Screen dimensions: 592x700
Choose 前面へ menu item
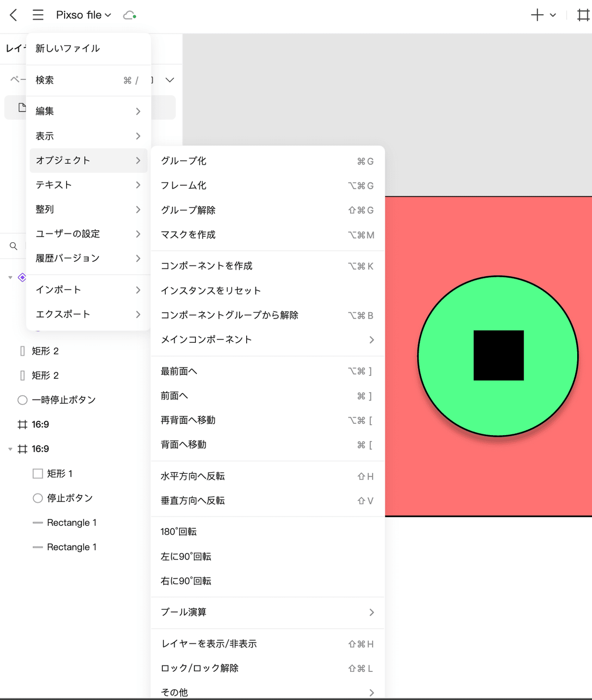coord(267,396)
